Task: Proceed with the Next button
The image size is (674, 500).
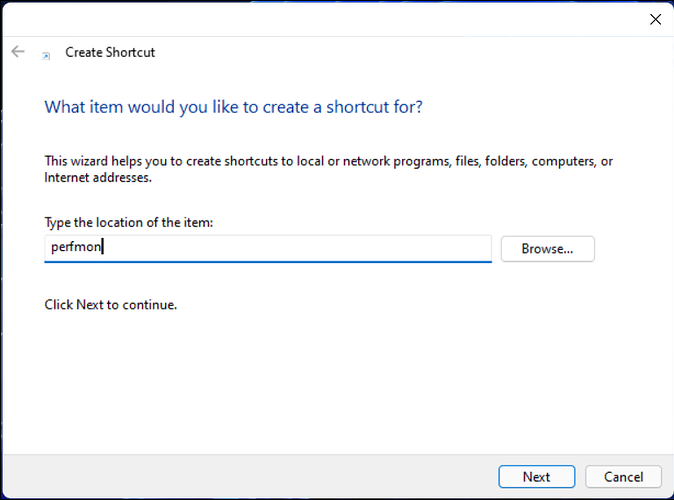Action: point(536,476)
